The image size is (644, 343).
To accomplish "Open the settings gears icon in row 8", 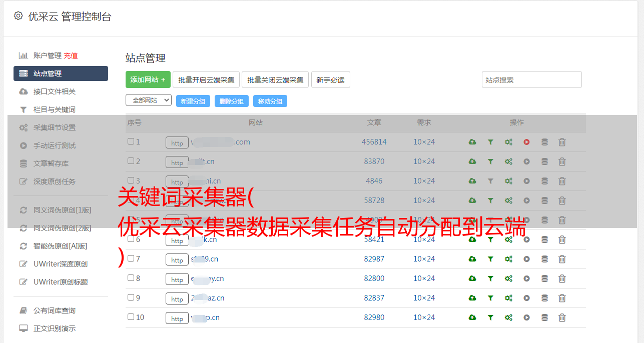I will click(x=508, y=278).
